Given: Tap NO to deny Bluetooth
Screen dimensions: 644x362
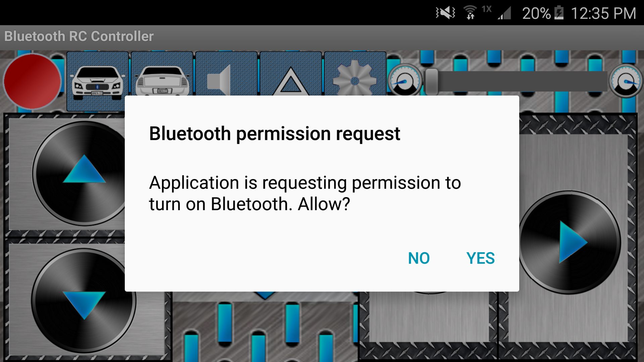Looking at the screenshot, I should click(419, 258).
